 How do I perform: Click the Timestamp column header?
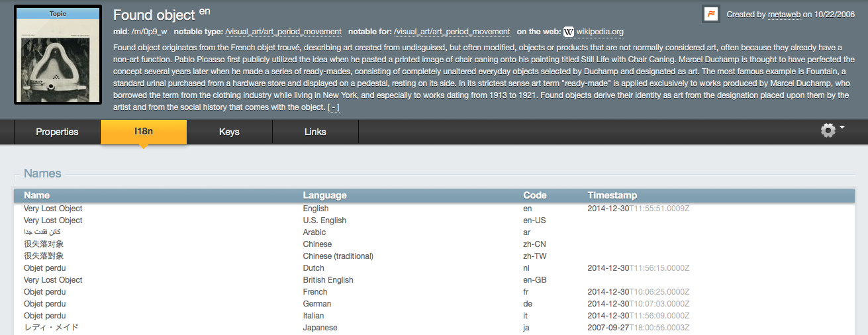point(612,195)
